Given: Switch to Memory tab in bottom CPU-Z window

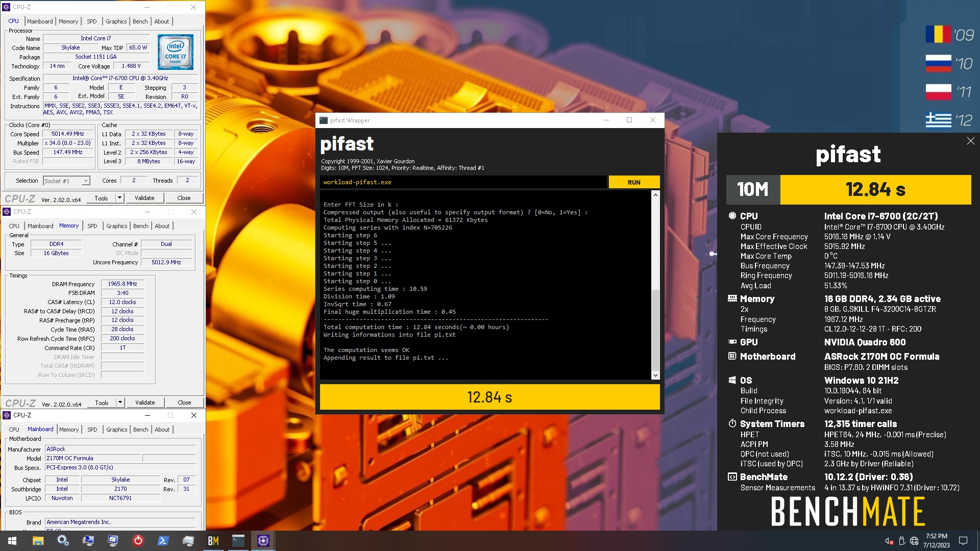Looking at the screenshot, I should coord(69,430).
